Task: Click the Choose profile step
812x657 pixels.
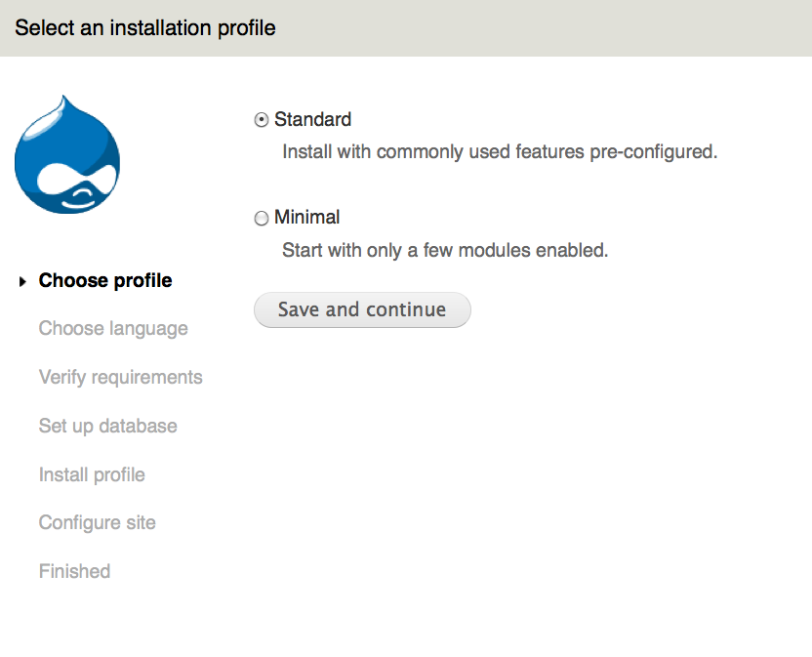Action: 105,281
